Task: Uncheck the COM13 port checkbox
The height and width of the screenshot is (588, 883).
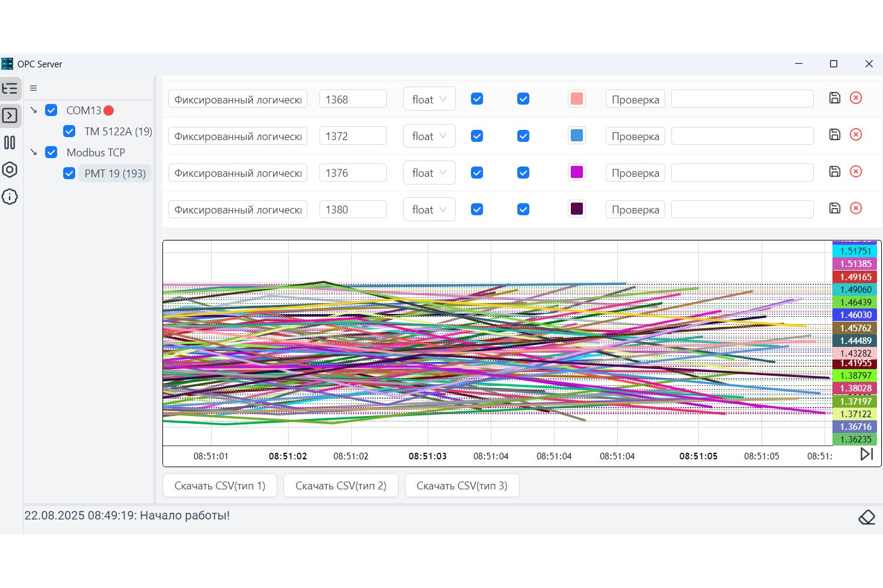Action: (x=51, y=111)
